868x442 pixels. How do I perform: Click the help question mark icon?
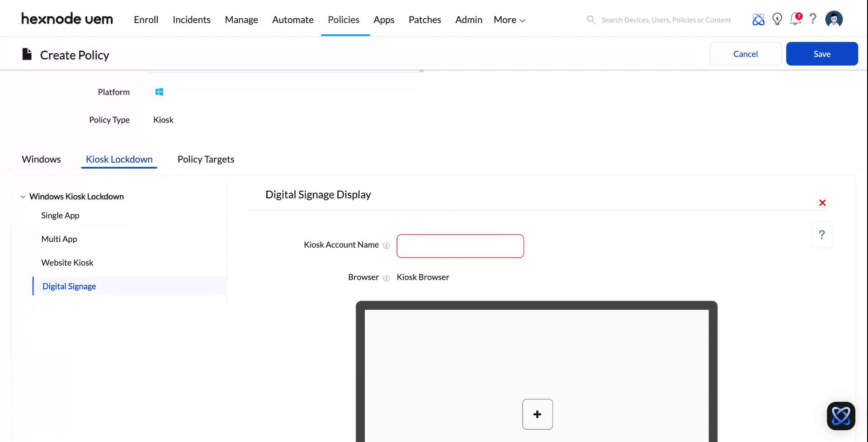pos(813,19)
